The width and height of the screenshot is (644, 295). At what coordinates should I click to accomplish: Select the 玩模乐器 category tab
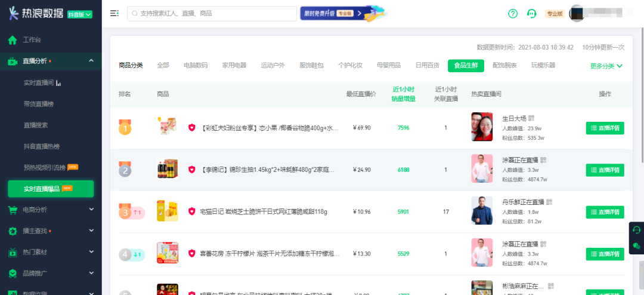[x=543, y=65]
